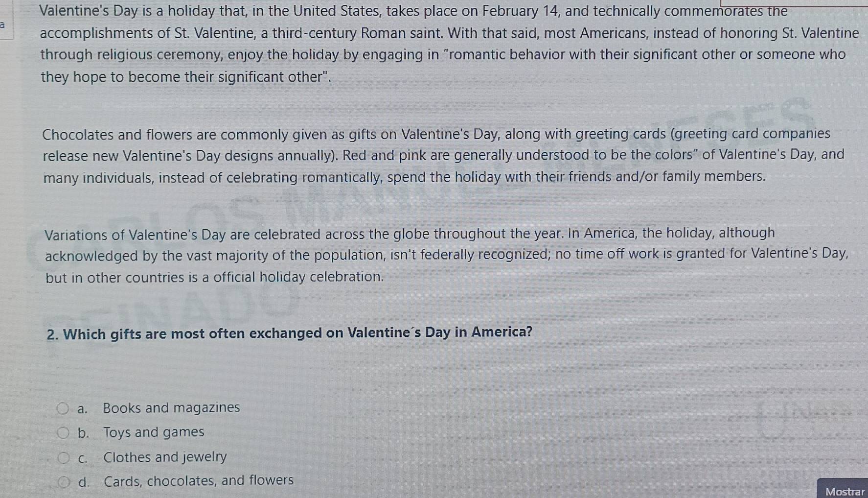
Task: Click the words 'February 14' in passage
Action: (521, 11)
